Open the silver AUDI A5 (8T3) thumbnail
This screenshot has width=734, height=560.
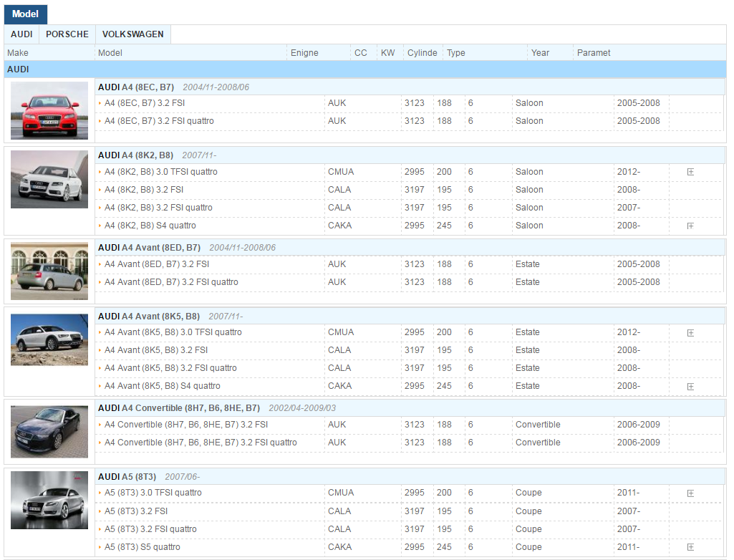coord(49,500)
